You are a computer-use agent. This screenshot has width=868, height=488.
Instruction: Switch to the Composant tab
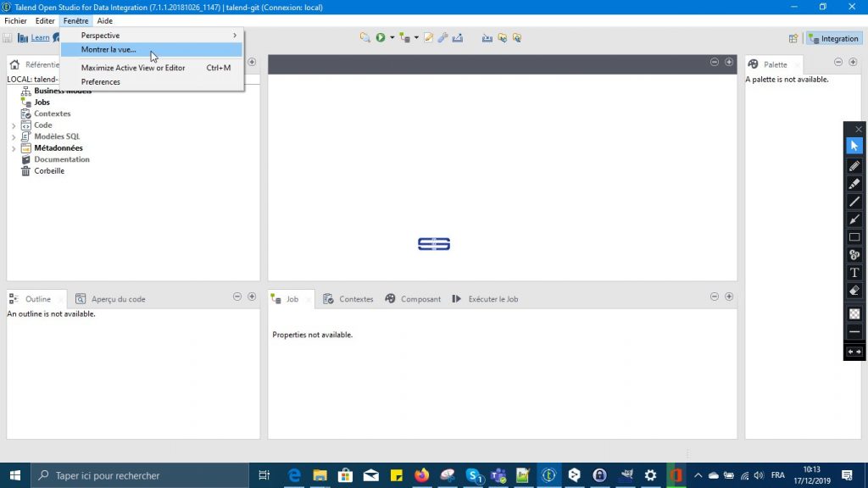tap(414, 299)
